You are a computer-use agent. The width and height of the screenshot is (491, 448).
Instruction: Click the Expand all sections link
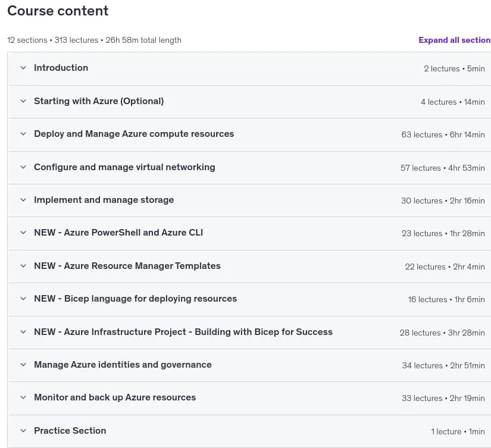point(454,40)
